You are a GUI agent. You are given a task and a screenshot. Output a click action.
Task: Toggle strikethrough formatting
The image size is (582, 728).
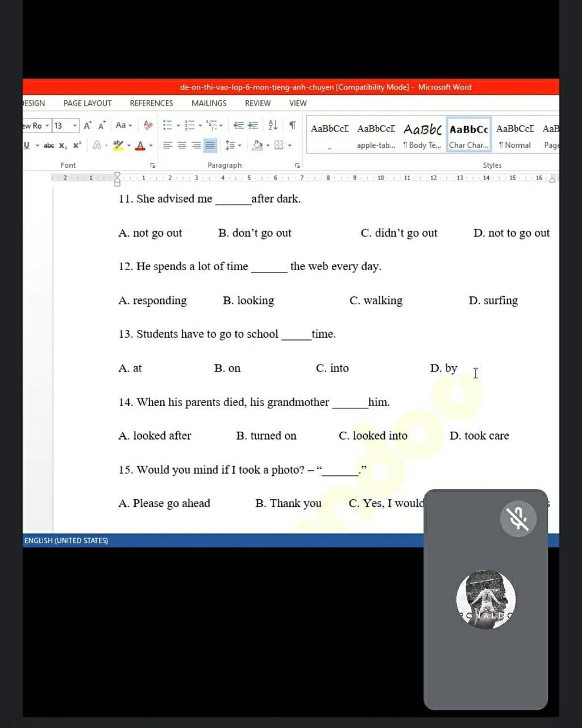[49, 146]
